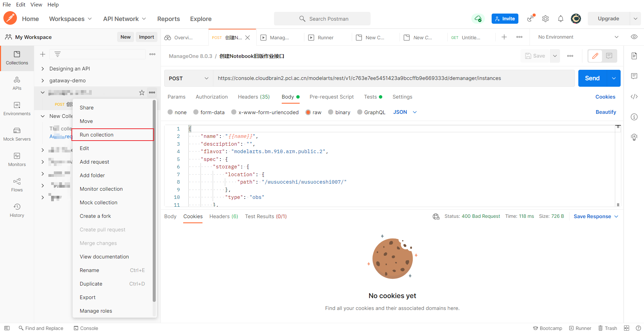Screen dimensions: 644x333
Task: Switch to comment mode icon
Action: click(x=609, y=56)
